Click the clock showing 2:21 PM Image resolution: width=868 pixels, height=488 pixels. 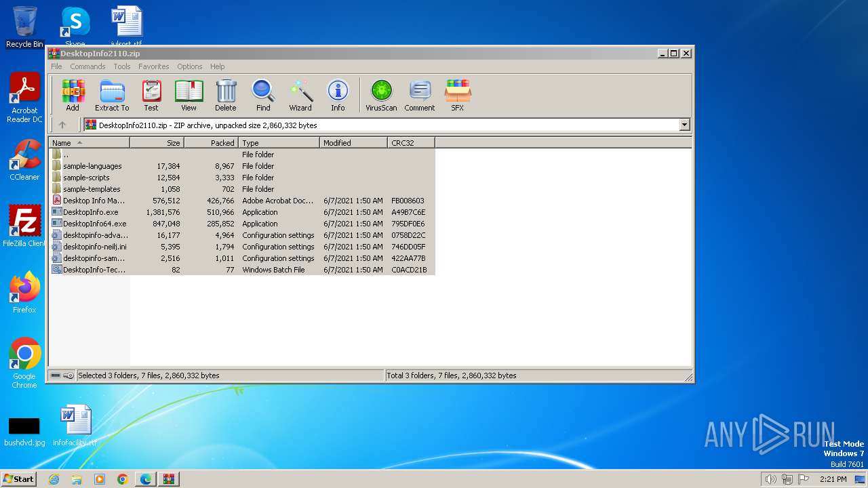click(833, 479)
